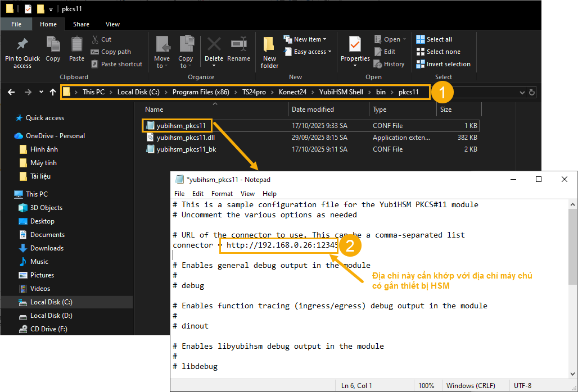
Task: Open OneDrive - Personal in sidebar
Action: 55,136
